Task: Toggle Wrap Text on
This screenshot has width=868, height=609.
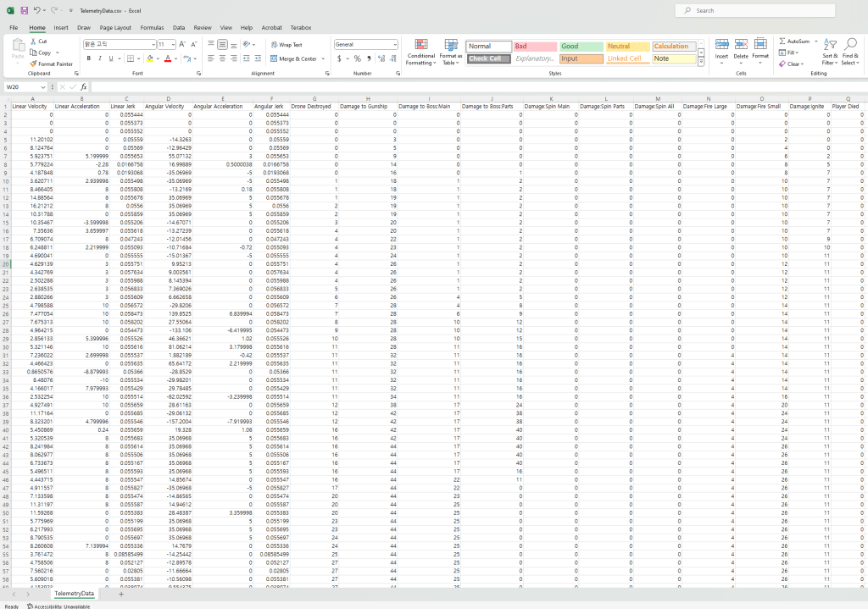Action: click(286, 44)
